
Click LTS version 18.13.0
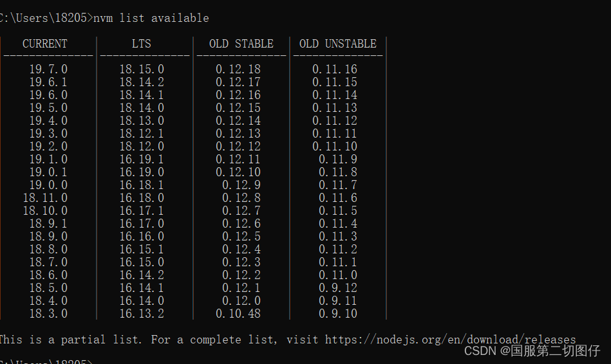pos(142,121)
